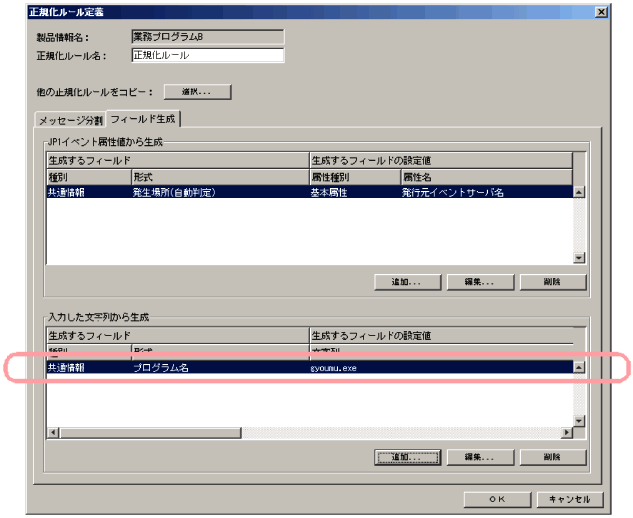The width and height of the screenshot is (633, 518).
Task: Switch to the メッセージ分割 tab
Action: (x=70, y=120)
